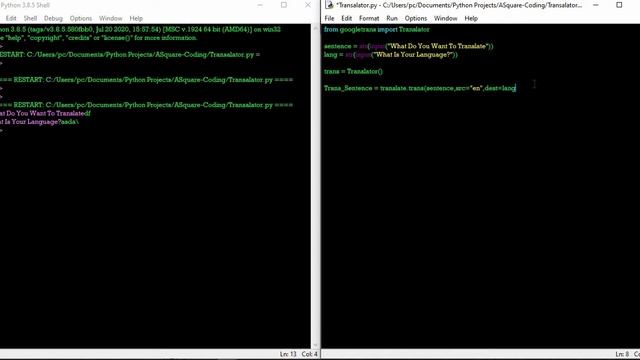Place cursor at end of Trans_Sentence line
Viewport: 640px width, 360px height.
click(516, 88)
